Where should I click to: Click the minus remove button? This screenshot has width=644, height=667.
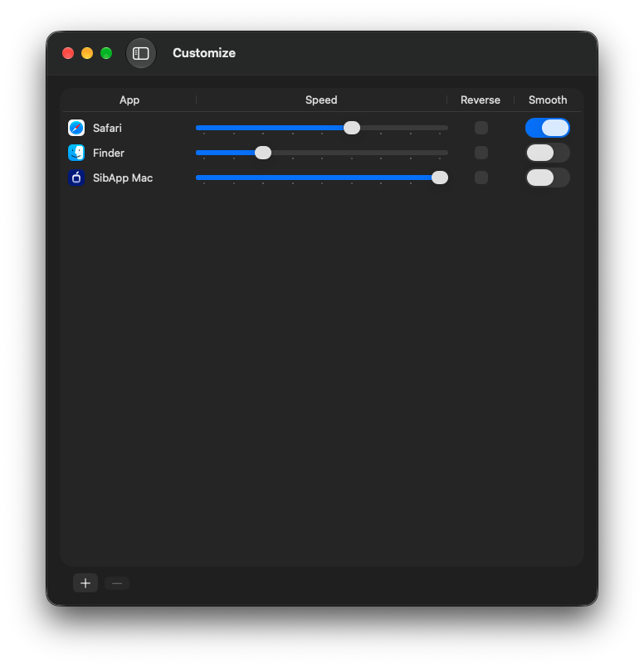[x=117, y=583]
